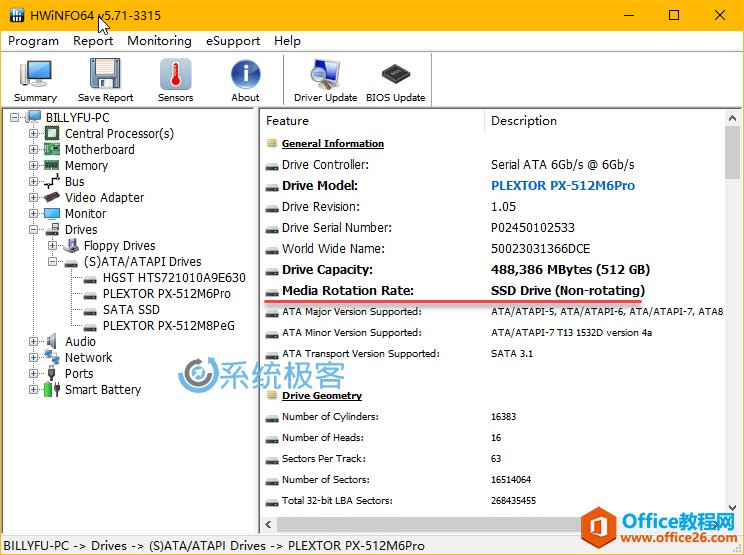The width and height of the screenshot is (744, 555).
Task: Click the General Information section icon
Action: 272,143
